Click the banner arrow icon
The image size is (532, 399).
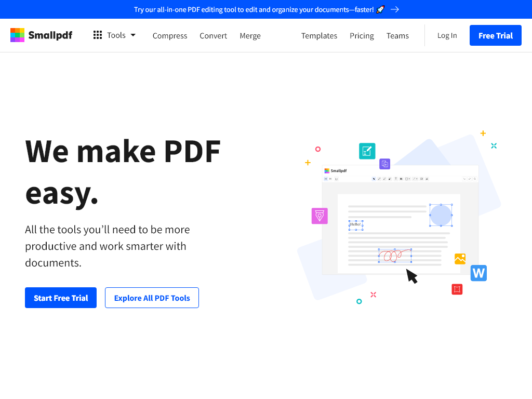[395, 9]
